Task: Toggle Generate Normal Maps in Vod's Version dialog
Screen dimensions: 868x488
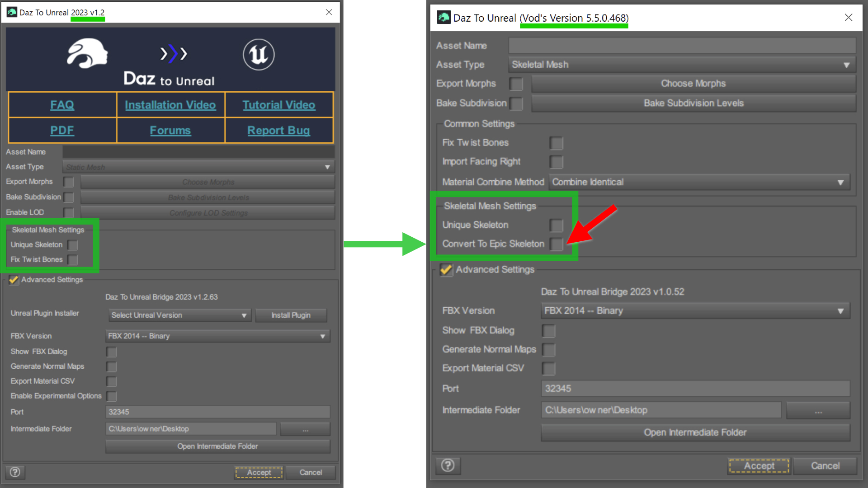Action: click(x=549, y=350)
